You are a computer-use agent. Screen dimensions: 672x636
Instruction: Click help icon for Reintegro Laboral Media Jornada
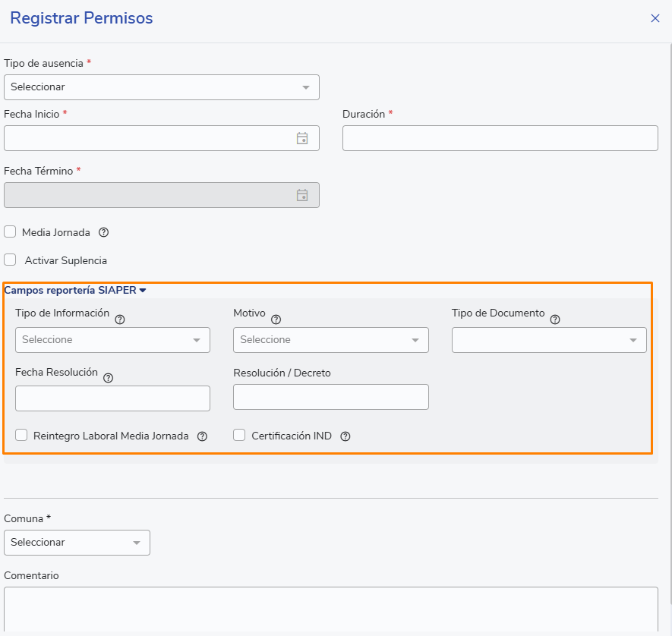coord(202,436)
